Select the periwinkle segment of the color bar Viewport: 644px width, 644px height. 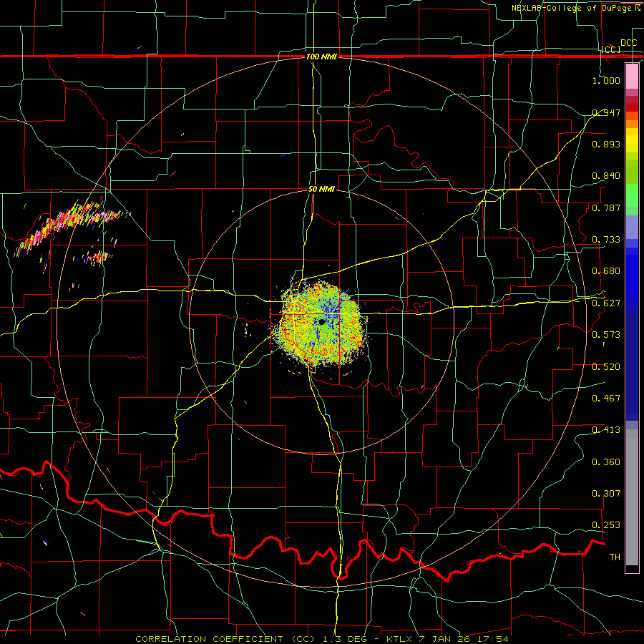tap(632, 227)
